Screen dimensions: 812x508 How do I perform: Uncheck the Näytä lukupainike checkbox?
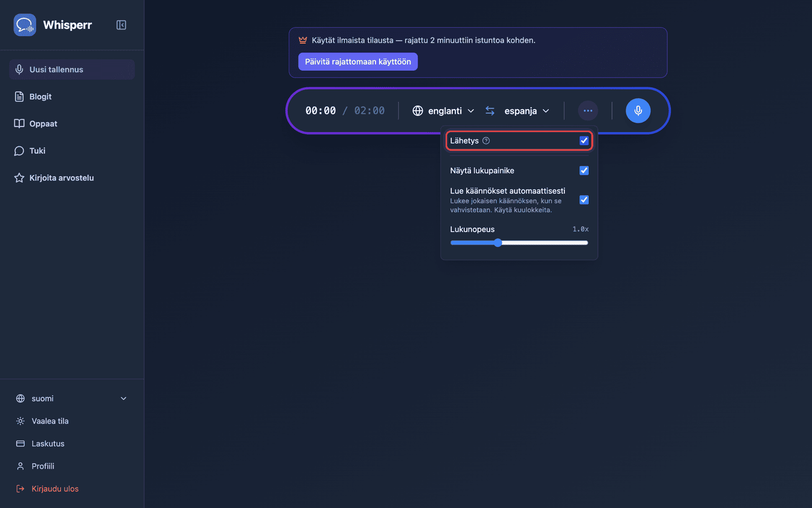(x=584, y=171)
